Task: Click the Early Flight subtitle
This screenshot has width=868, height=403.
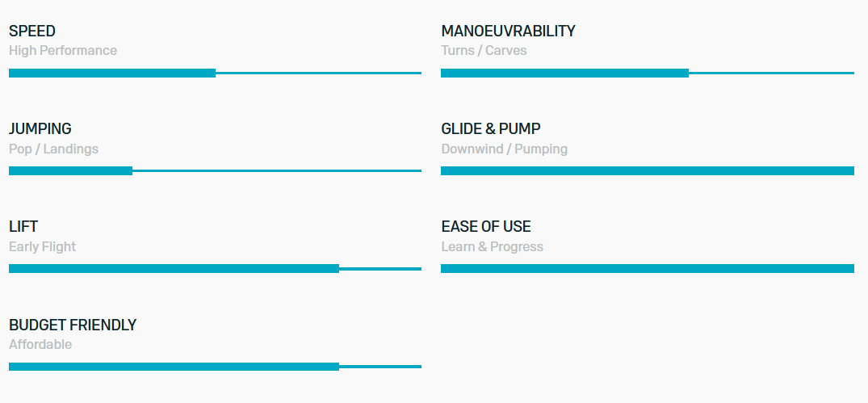Action: pos(43,247)
